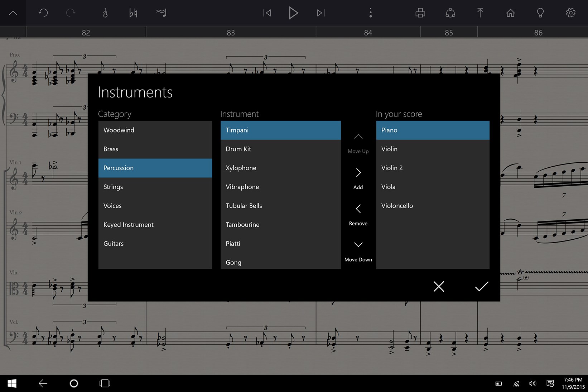Open the Instruments dialog via violin icon

pyautogui.click(x=106, y=13)
